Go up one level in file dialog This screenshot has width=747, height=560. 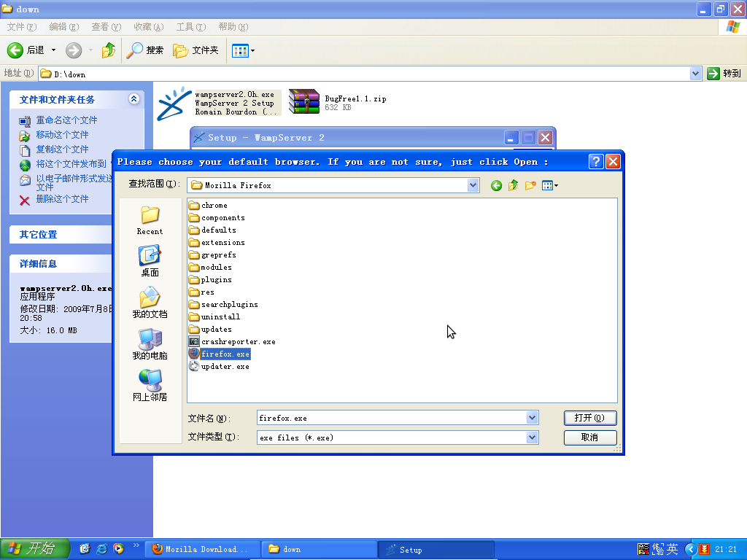[513, 186]
